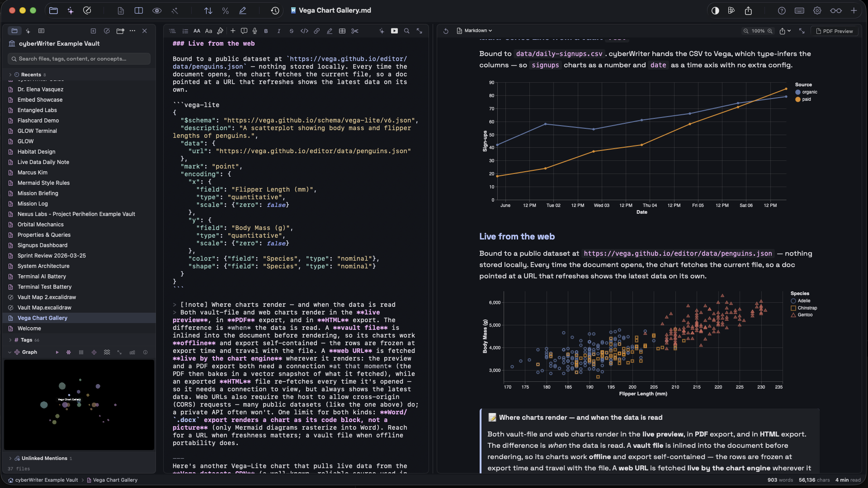
Task: Click the scissors icon in editor toolbar
Action: 355,31
